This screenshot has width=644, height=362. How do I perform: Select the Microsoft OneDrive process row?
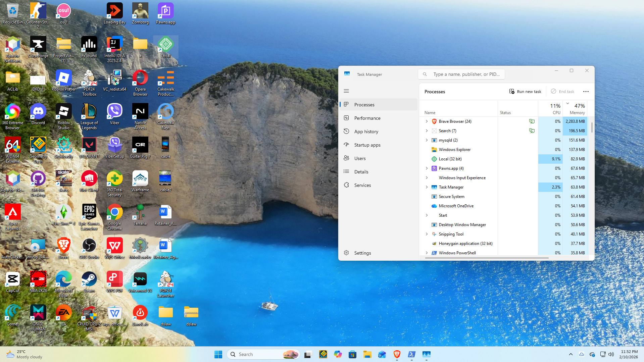503,206
